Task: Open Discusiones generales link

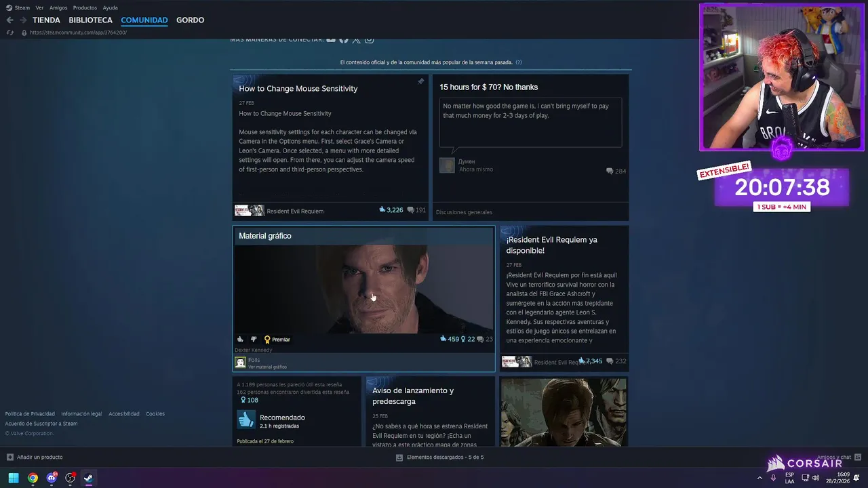Action: click(464, 212)
